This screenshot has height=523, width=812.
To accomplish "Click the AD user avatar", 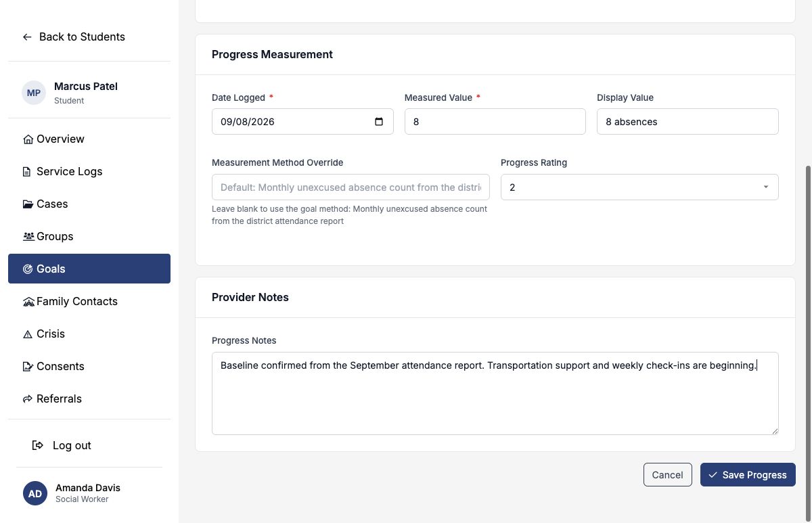I will 35,493.
